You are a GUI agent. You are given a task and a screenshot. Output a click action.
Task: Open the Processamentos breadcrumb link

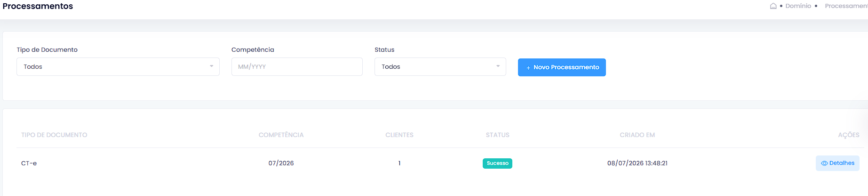tap(846, 6)
